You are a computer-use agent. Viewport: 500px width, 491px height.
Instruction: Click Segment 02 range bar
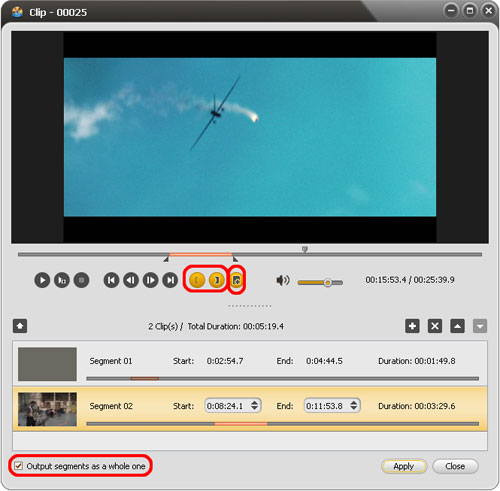pos(283,424)
